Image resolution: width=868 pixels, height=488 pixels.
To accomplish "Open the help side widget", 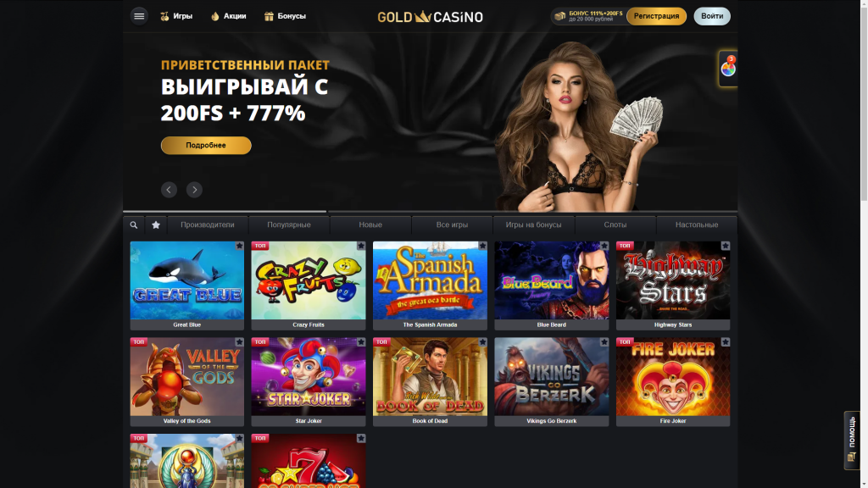I will tap(851, 440).
